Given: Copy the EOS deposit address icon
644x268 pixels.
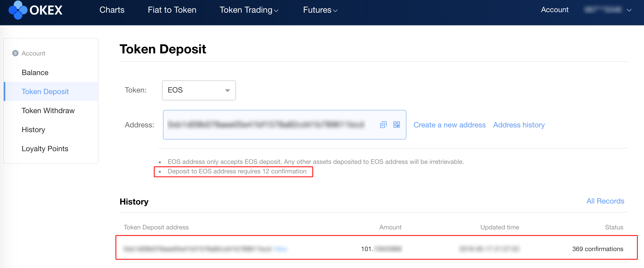Looking at the screenshot, I should coord(383,125).
